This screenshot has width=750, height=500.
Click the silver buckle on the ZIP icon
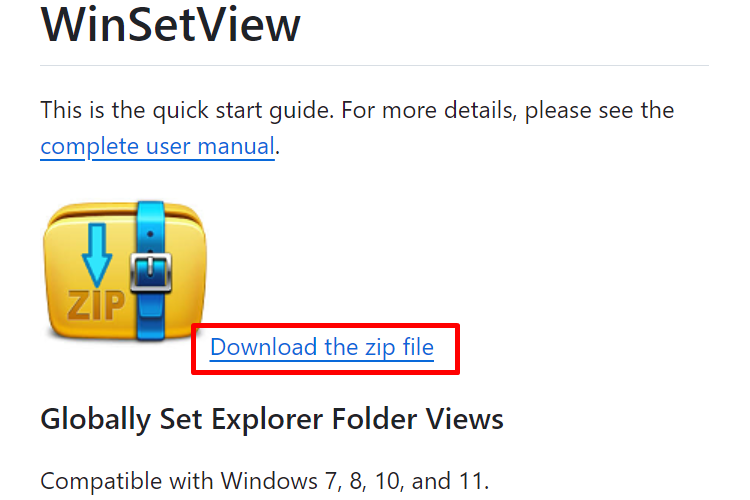pos(151,272)
